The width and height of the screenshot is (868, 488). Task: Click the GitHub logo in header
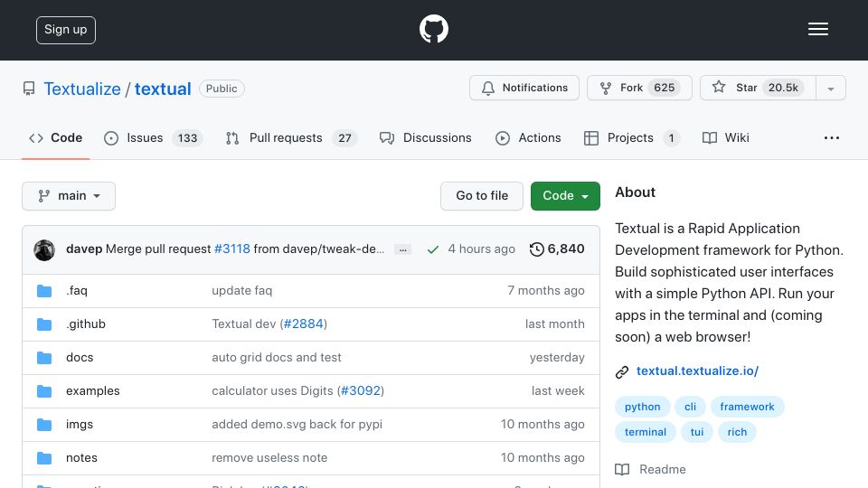click(x=433, y=29)
